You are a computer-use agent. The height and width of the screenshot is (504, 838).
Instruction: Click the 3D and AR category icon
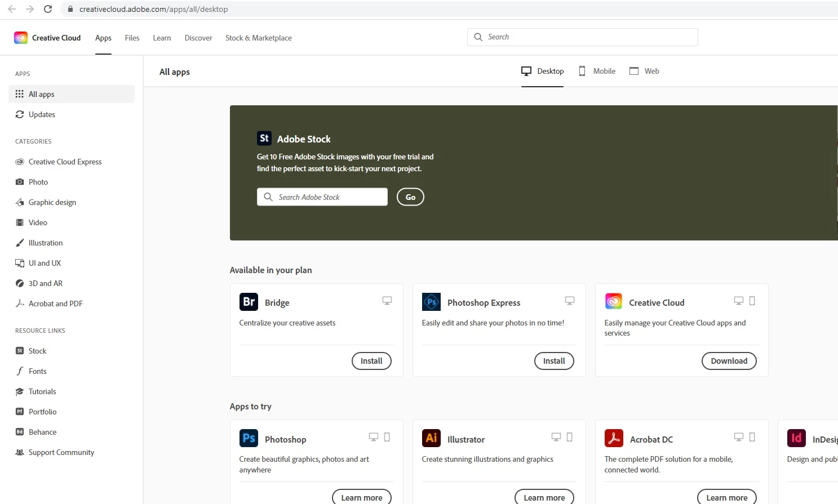pos(20,283)
